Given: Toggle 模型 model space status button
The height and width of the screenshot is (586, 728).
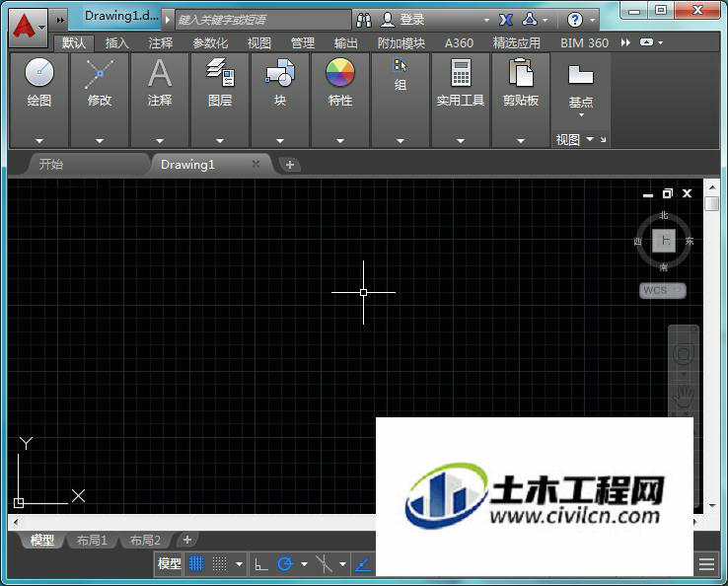Looking at the screenshot, I should pyautogui.click(x=169, y=563).
